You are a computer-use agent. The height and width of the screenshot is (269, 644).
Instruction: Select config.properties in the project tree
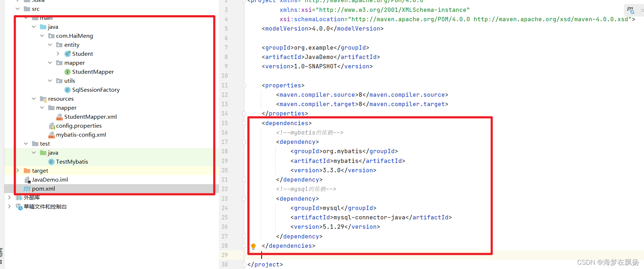tap(79, 126)
